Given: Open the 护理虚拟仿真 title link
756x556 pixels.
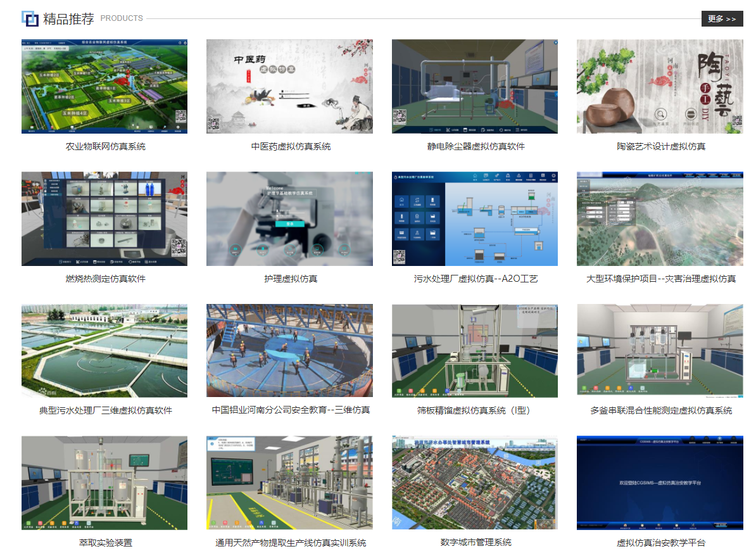Looking at the screenshot, I should point(290,279).
